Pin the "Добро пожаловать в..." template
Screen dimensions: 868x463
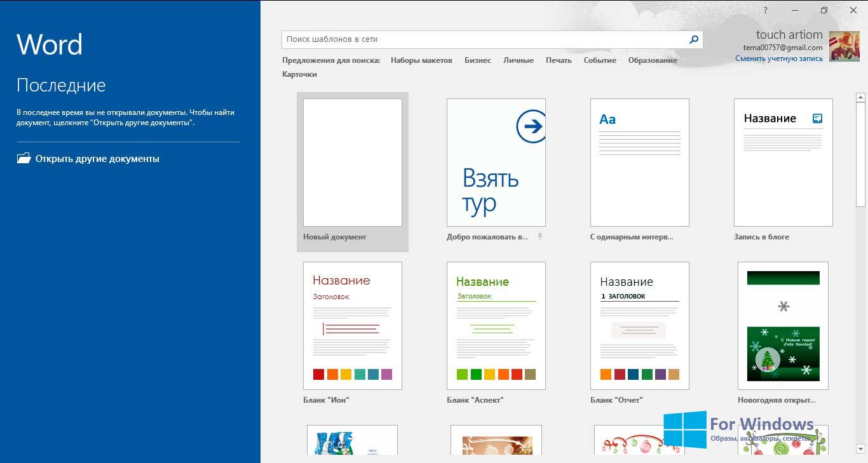coord(540,236)
